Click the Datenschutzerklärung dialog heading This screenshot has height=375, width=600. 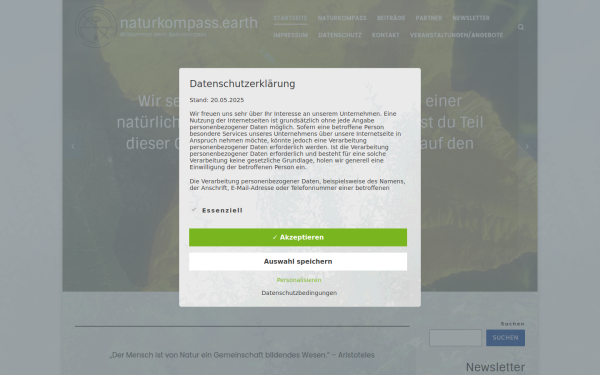[242, 83]
